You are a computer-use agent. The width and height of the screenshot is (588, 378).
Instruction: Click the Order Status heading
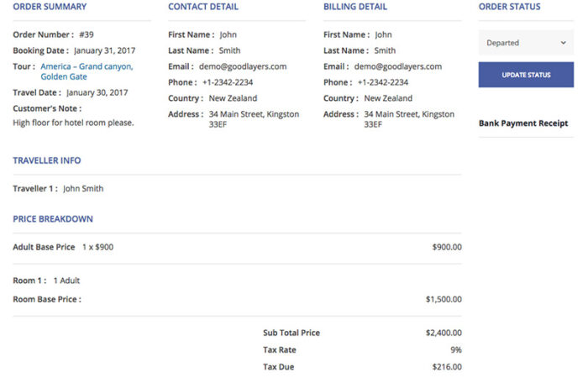click(x=509, y=7)
